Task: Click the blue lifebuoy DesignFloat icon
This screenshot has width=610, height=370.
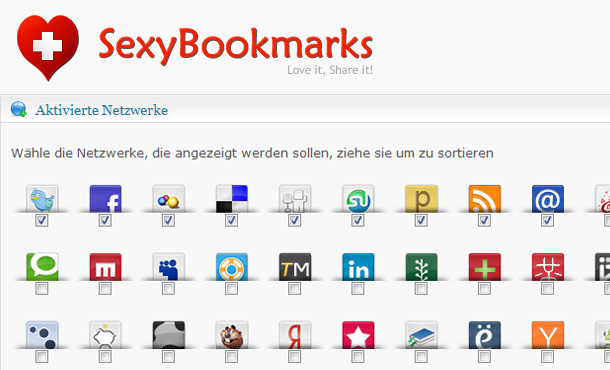Action: pyautogui.click(x=232, y=267)
